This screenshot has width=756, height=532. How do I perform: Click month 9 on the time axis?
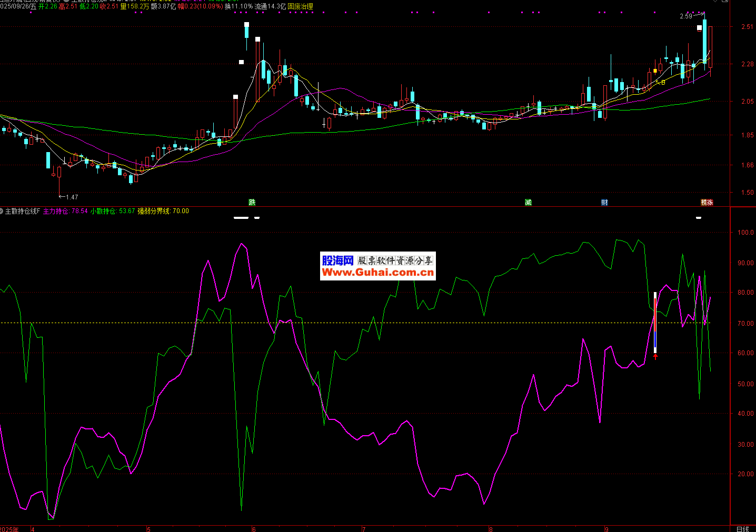pos(606,529)
